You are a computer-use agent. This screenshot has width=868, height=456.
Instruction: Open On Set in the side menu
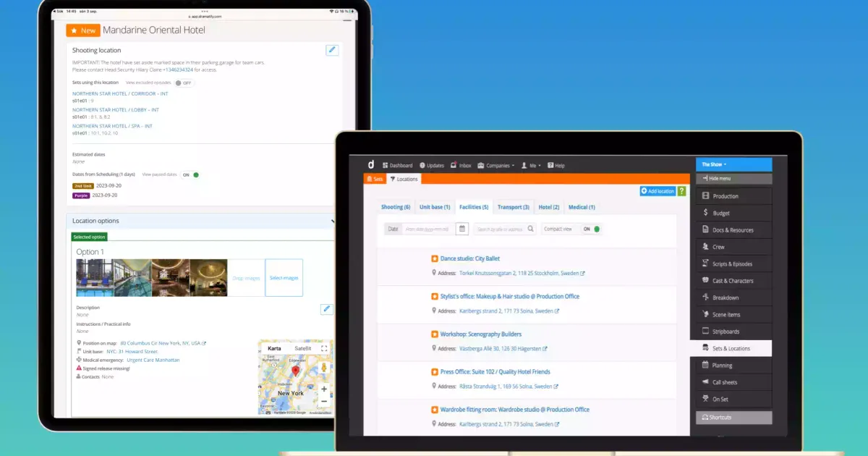pyautogui.click(x=734, y=400)
